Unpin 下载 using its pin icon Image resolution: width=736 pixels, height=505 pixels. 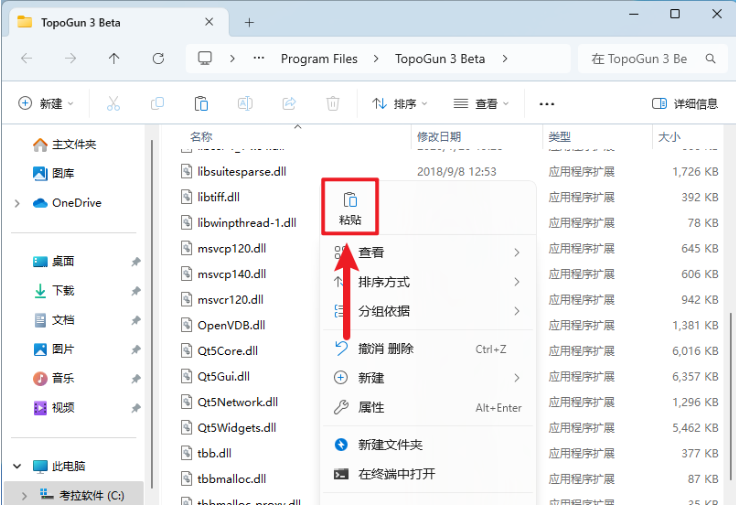click(136, 291)
